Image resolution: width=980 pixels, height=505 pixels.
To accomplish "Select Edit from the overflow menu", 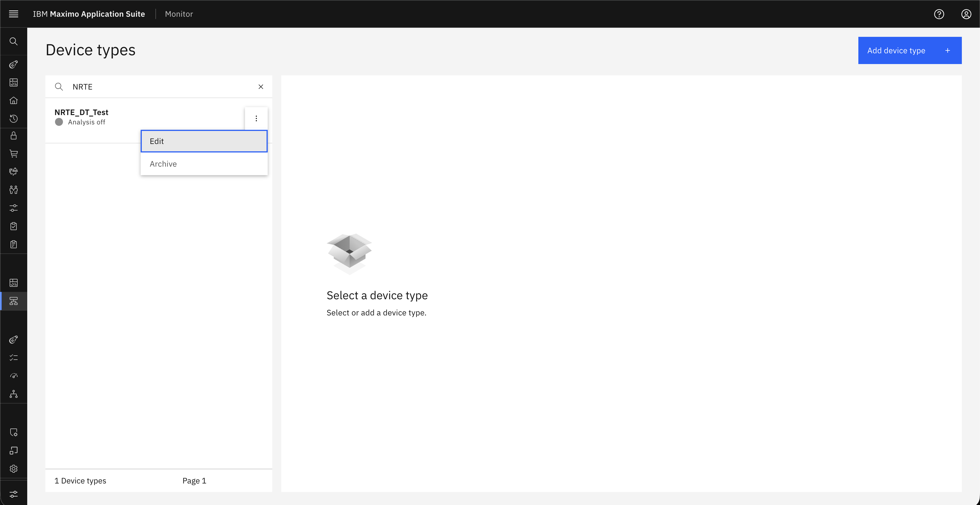I will pos(204,141).
